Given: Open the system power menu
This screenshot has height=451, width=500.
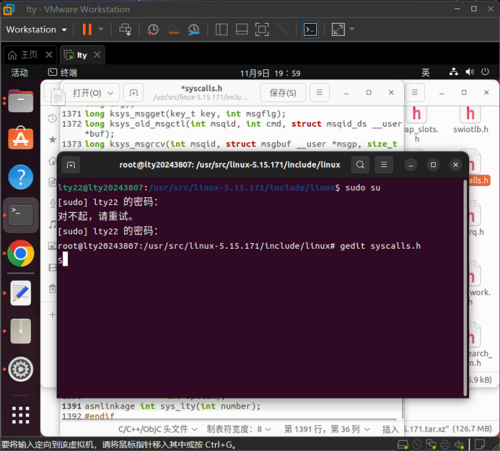Looking at the screenshot, I should tap(485, 72).
